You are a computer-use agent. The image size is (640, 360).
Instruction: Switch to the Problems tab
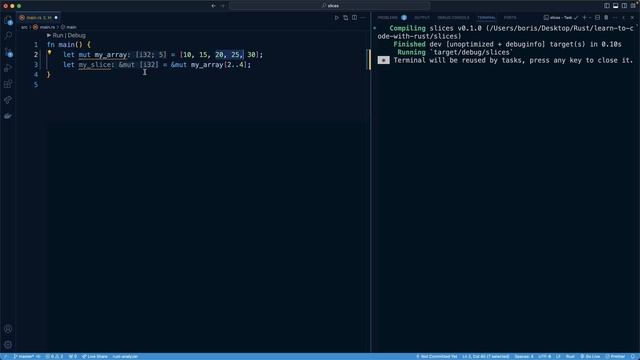[x=387, y=18]
